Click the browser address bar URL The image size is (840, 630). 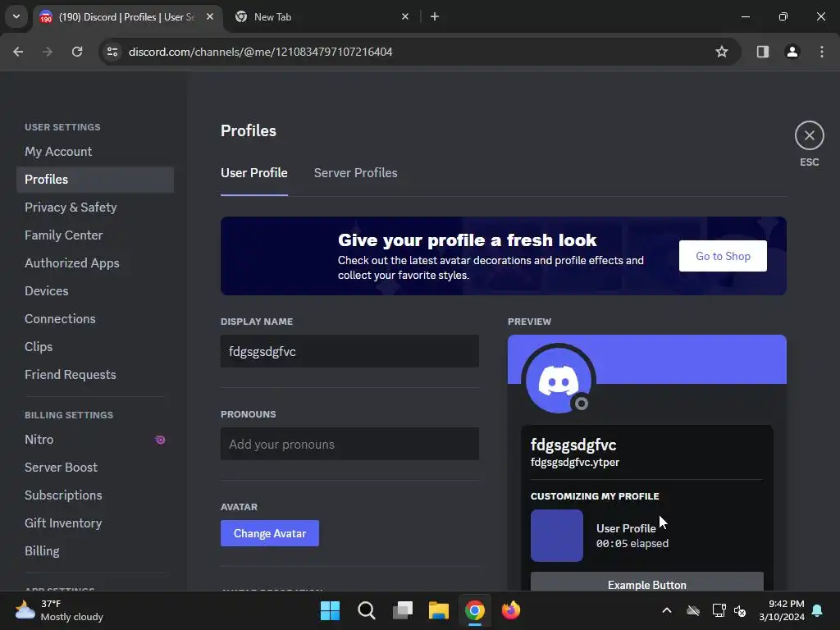click(260, 52)
